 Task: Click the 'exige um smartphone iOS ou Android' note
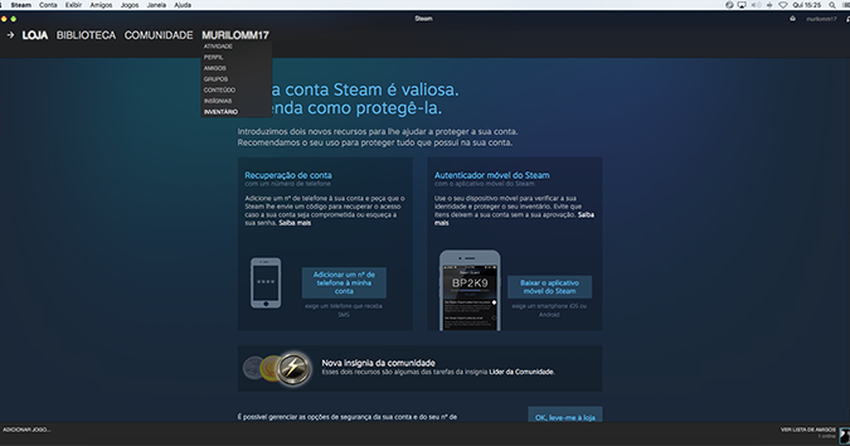click(x=549, y=311)
